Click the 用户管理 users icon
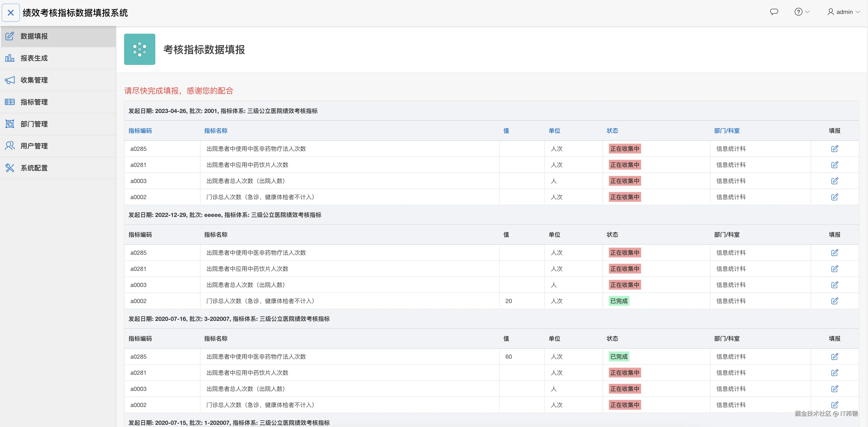This screenshot has width=868, height=427. point(10,146)
